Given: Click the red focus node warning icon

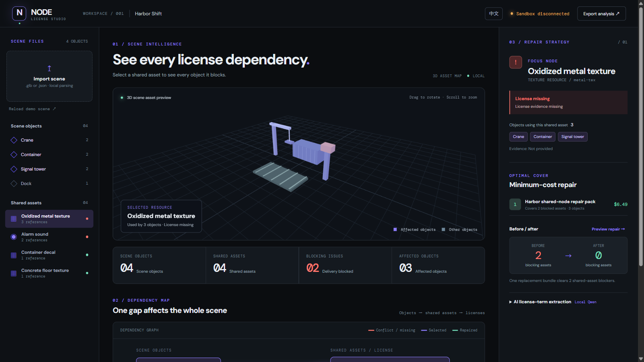Looking at the screenshot, I should [516, 62].
